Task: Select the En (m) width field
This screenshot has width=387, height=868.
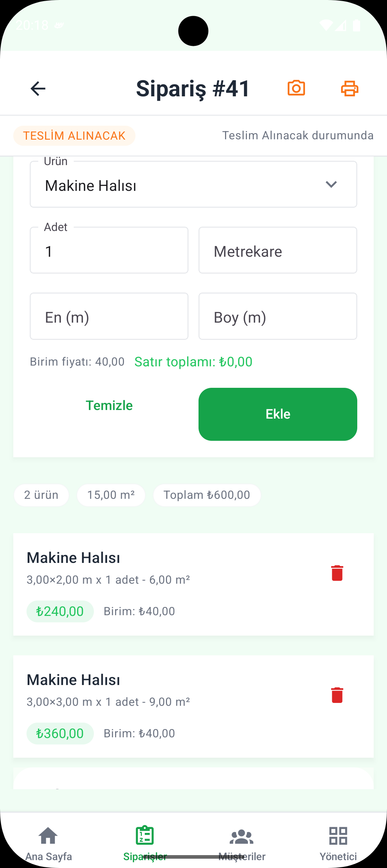Action: (109, 317)
